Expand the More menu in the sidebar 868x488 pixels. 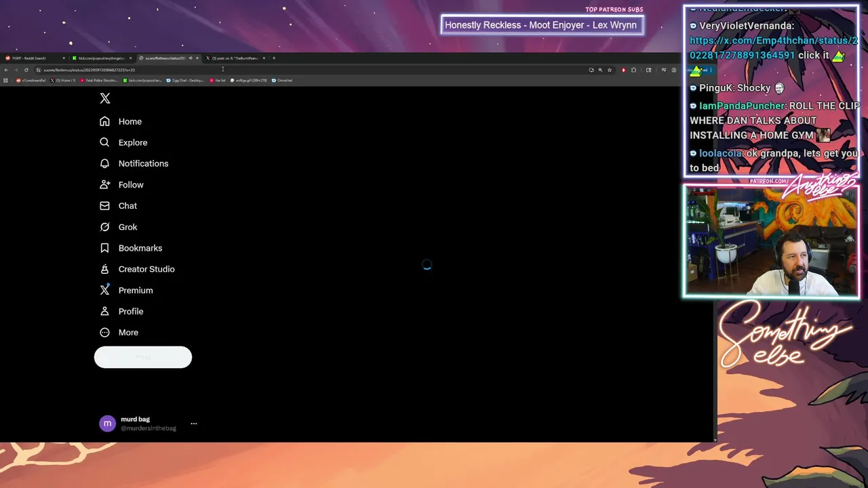pyautogui.click(x=119, y=332)
